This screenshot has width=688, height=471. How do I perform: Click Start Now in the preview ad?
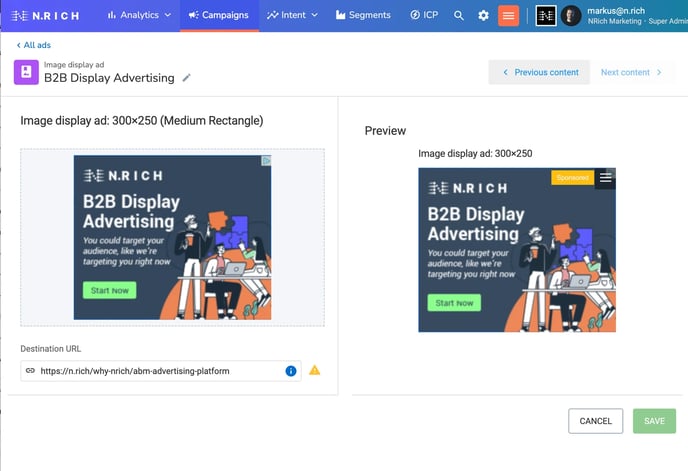tap(454, 303)
